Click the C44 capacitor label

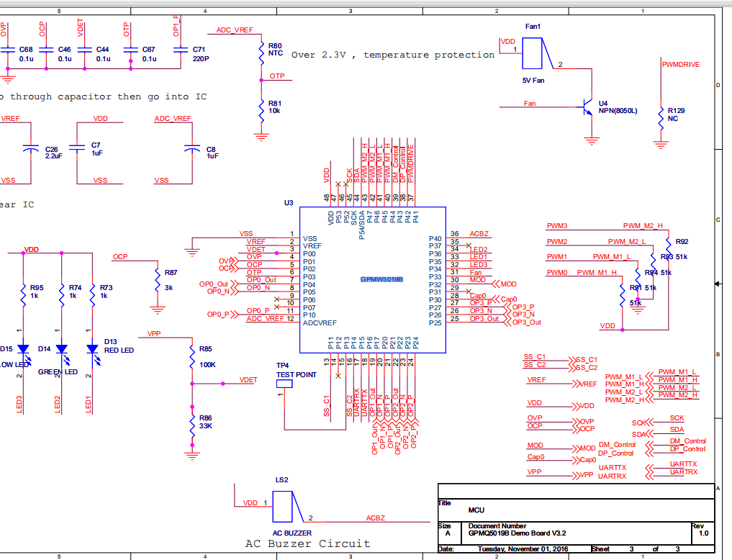coord(103,54)
